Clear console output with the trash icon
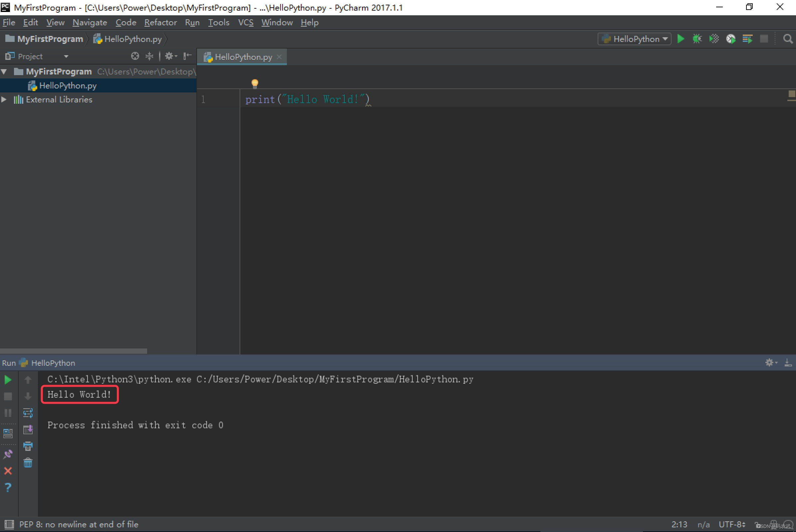Viewport: 796px width, 532px height. (x=28, y=463)
